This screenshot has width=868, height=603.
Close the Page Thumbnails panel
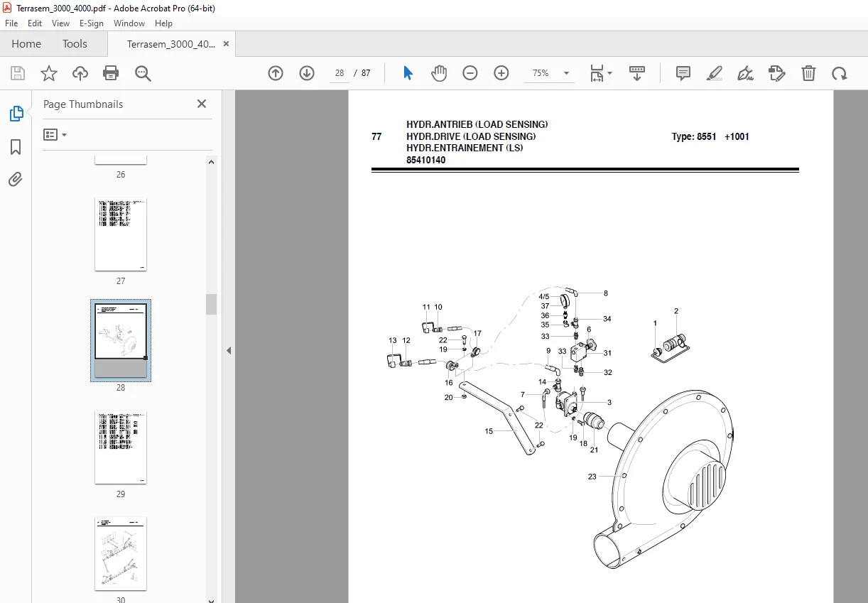(202, 104)
